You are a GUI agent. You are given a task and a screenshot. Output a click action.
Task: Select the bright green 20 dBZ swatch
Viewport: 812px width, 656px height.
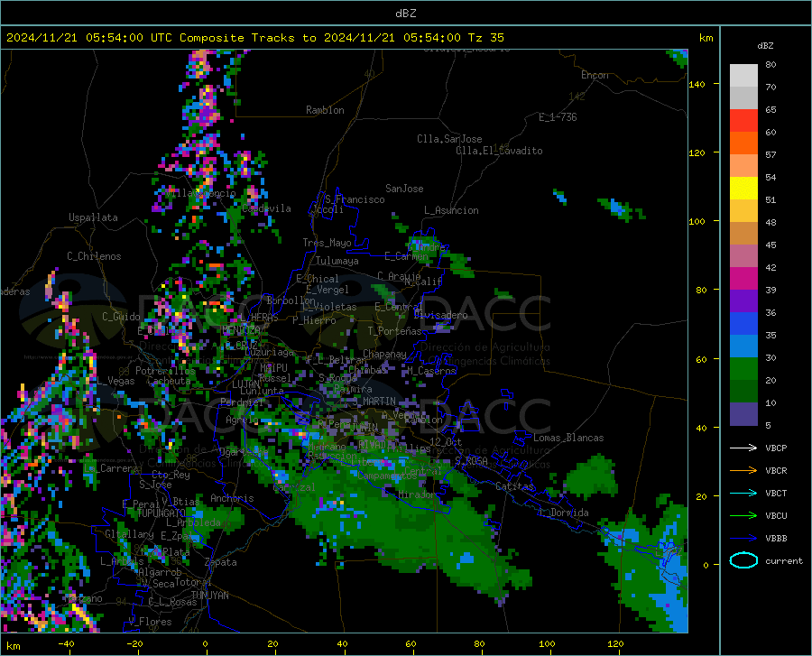[743, 369]
